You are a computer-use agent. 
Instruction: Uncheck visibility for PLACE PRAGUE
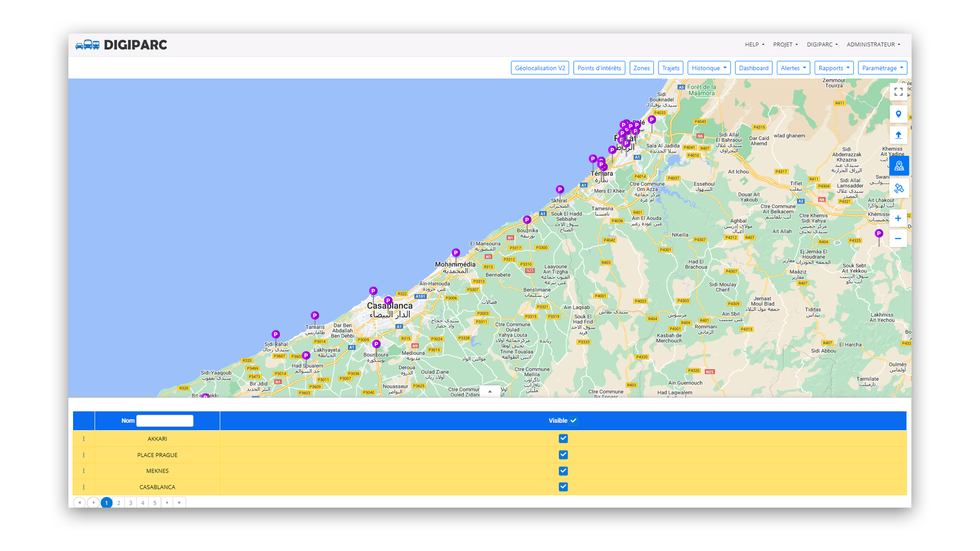563,455
